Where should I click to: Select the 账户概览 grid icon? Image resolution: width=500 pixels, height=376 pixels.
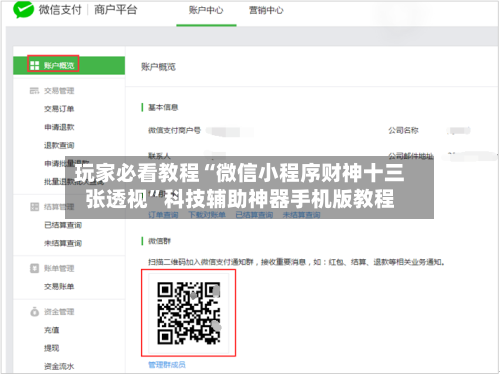pos(35,65)
